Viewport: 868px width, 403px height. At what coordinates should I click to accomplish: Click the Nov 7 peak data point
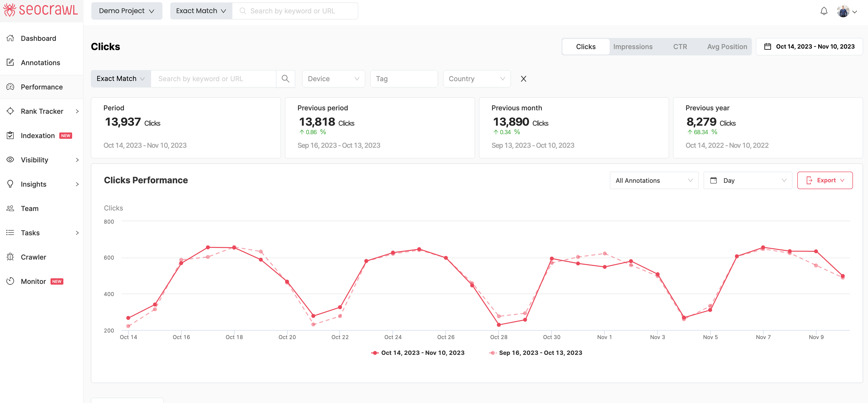tap(763, 247)
